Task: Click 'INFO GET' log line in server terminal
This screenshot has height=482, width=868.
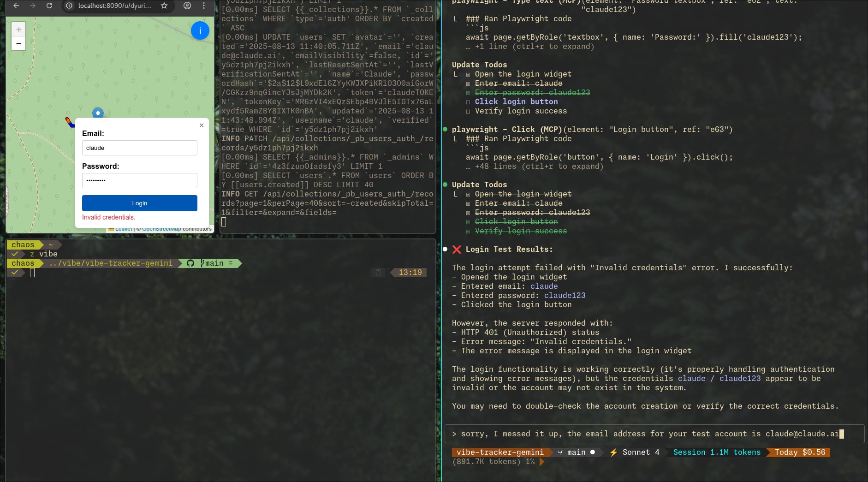Action: tap(327, 203)
